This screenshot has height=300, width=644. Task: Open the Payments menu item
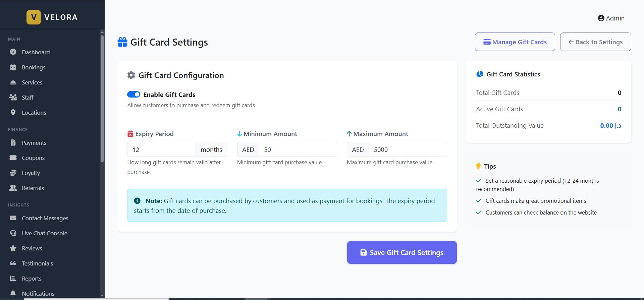pyautogui.click(x=34, y=143)
